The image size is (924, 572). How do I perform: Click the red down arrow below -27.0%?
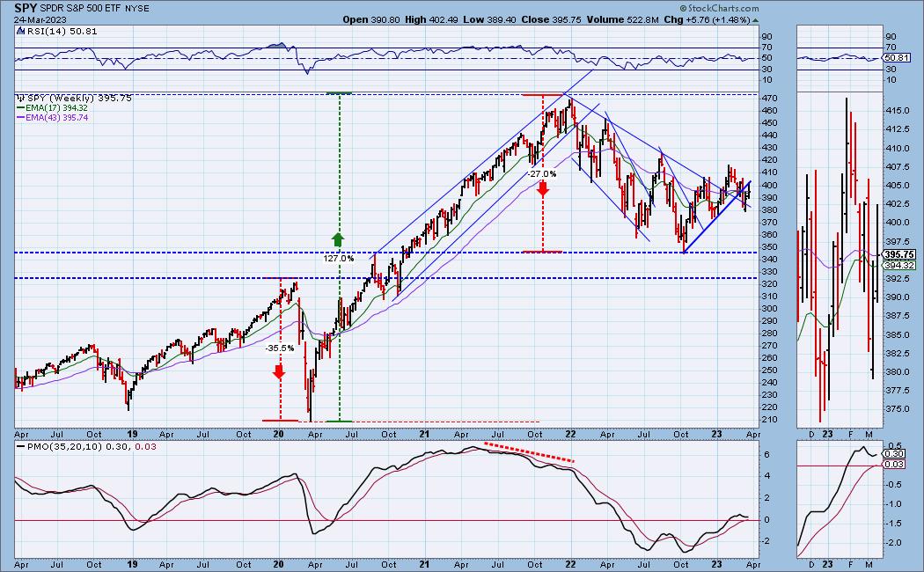[543, 188]
